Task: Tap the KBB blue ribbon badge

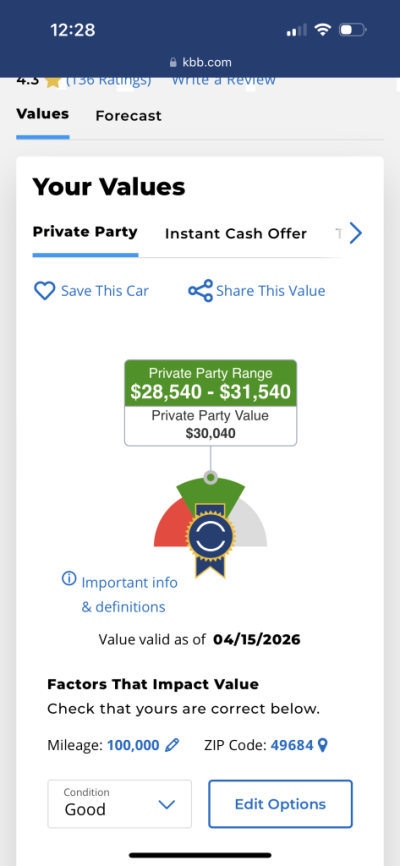Action: pyautogui.click(x=210, y=538)
